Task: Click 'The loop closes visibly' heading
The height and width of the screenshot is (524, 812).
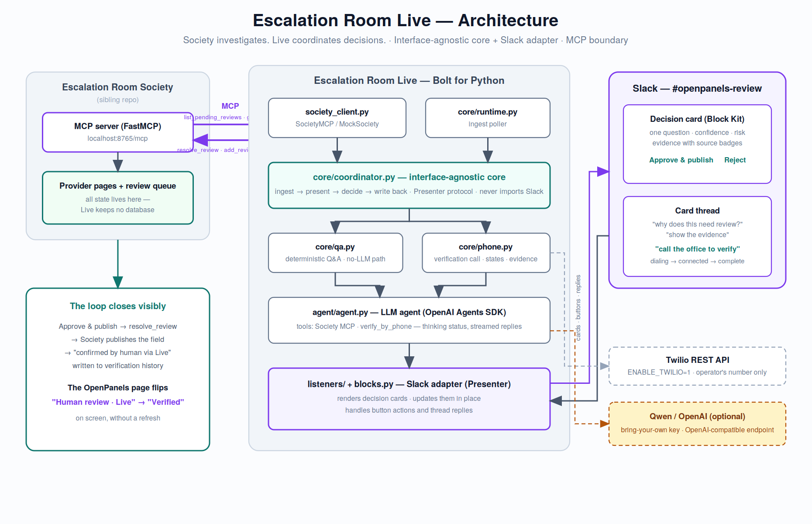Action: (x=118, y=306)
